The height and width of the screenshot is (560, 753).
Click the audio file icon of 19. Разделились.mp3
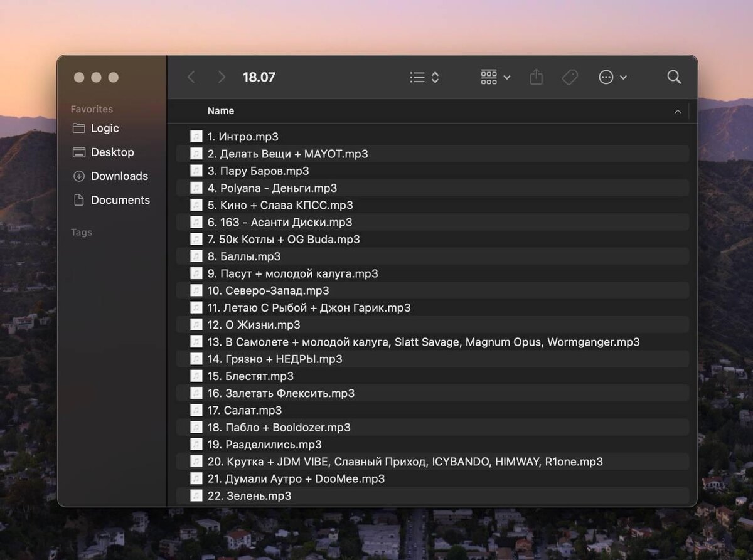[x=196, y=444]
